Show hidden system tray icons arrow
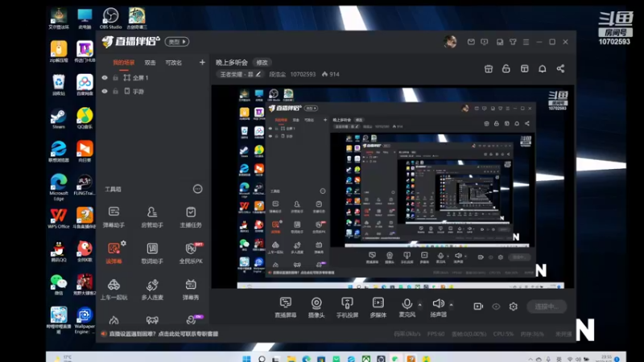This screenshot has height=362, width=644. coord(530,359)
